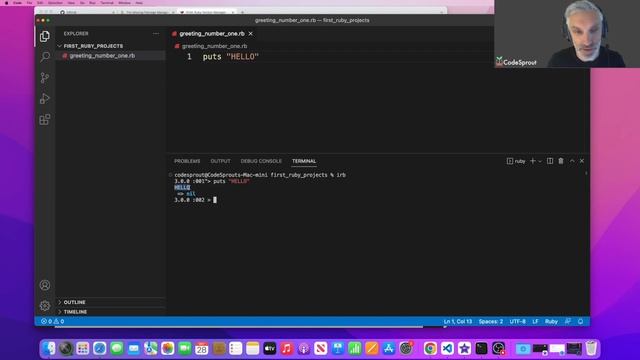This screenshot has height=360, width=640.
Task: Open Photos from the Dock
Action: point(168,349)
